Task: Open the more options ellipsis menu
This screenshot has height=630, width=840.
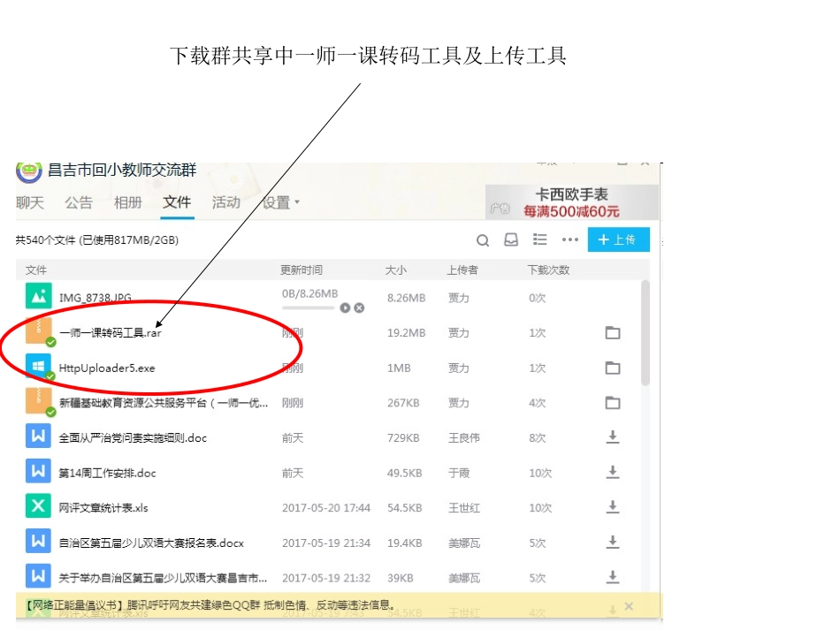Action: pos(570,239)
